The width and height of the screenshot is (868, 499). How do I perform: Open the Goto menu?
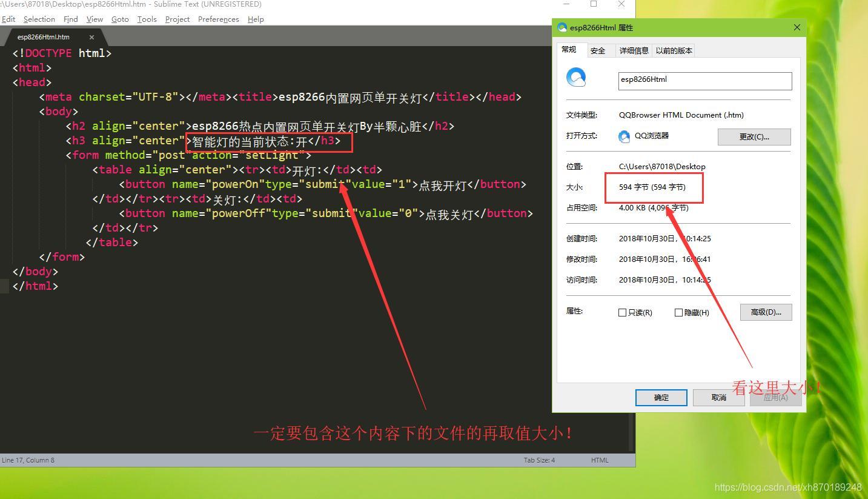pos(120,19)
